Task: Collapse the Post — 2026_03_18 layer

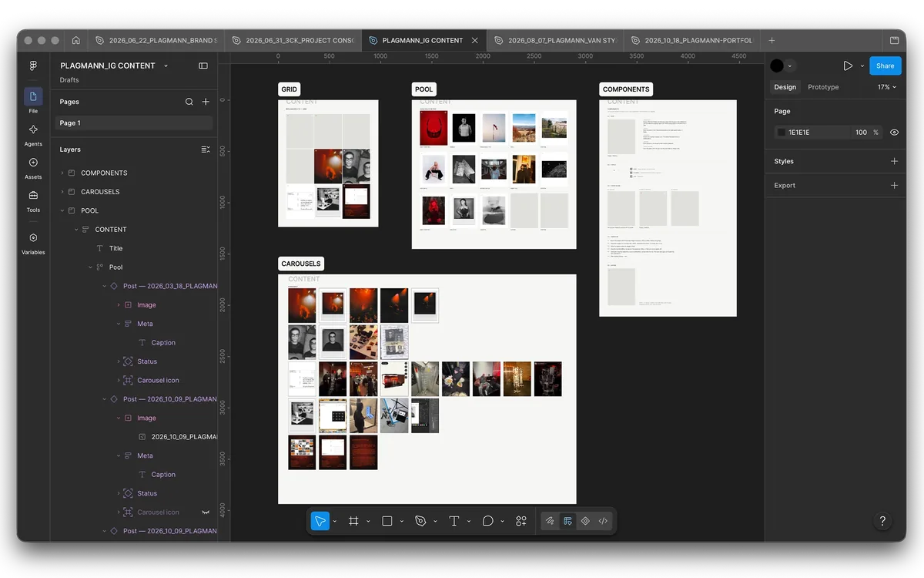Action: (x=105, y=286)
